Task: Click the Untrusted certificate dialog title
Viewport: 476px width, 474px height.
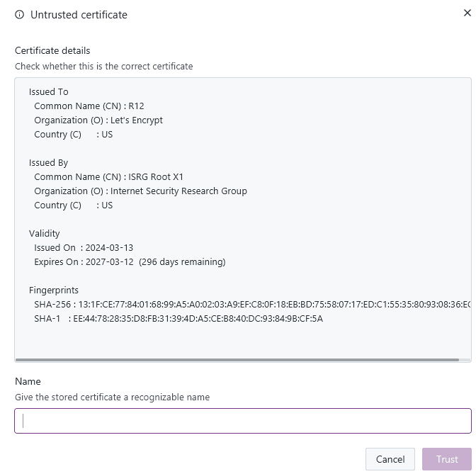Action: [79, 15]
